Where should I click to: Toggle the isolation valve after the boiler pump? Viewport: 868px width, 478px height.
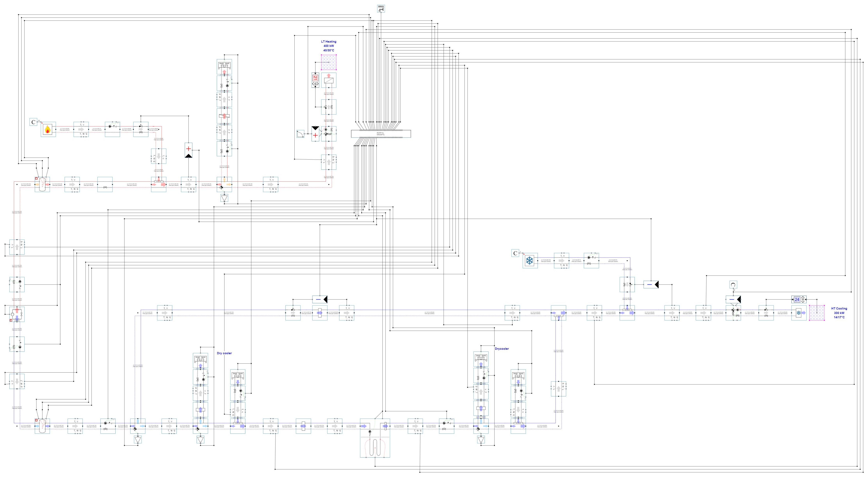pos(141,127)
